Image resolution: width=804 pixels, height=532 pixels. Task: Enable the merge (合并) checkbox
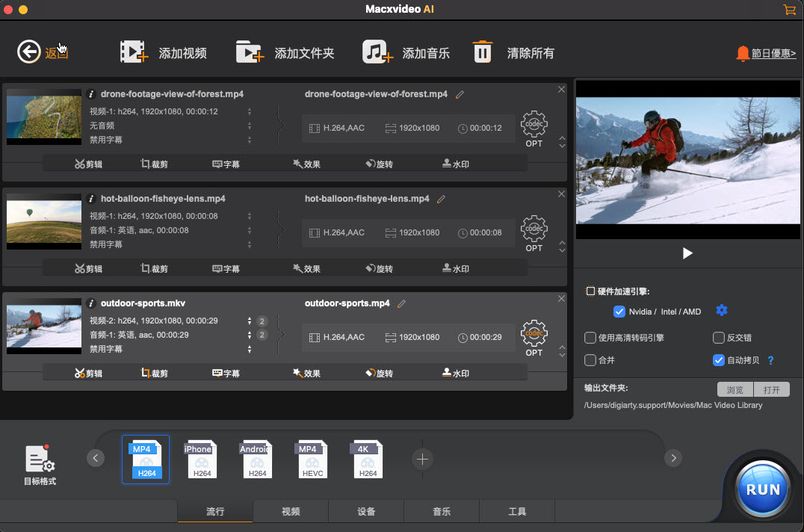coord(590,360)
